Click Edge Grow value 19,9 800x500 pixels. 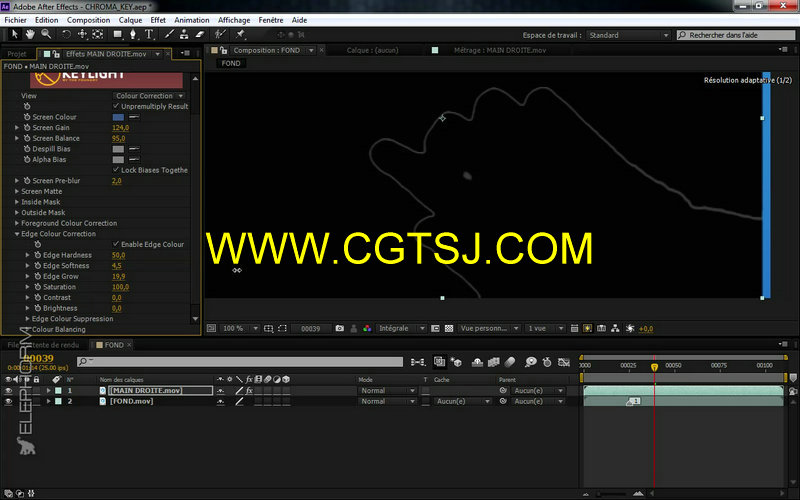[118, 277]
